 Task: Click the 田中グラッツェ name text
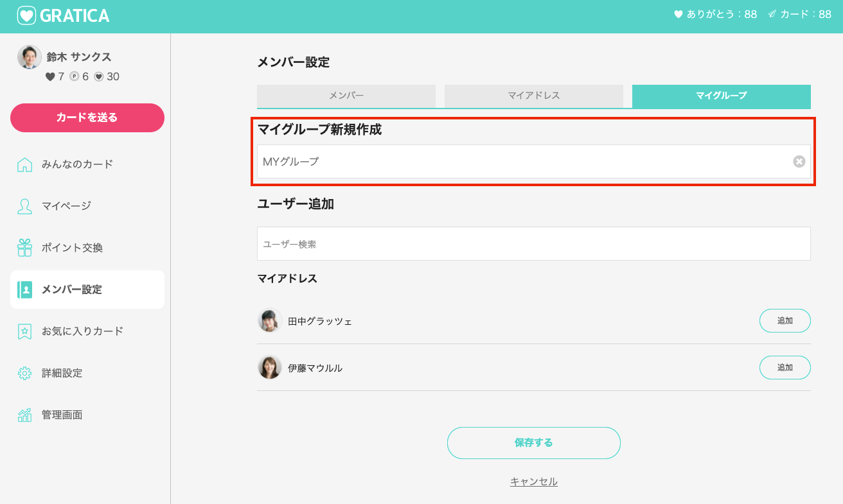[x=320, y=321]
